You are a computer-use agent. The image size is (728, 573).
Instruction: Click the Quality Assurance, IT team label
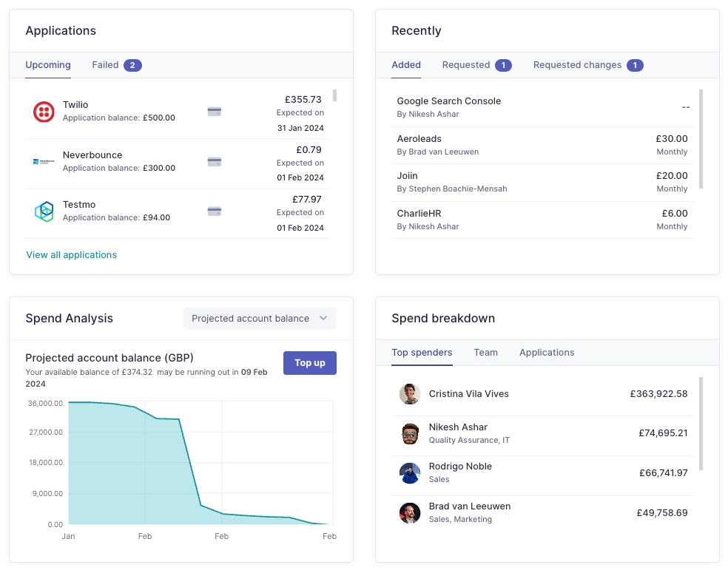[x=469, y=441]
